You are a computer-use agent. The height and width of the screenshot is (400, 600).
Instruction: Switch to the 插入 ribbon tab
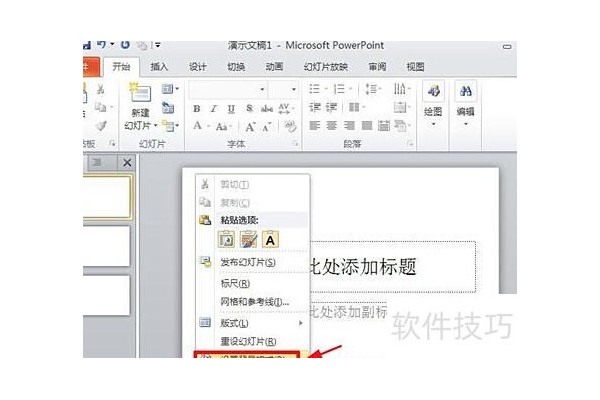coord(159,67)
